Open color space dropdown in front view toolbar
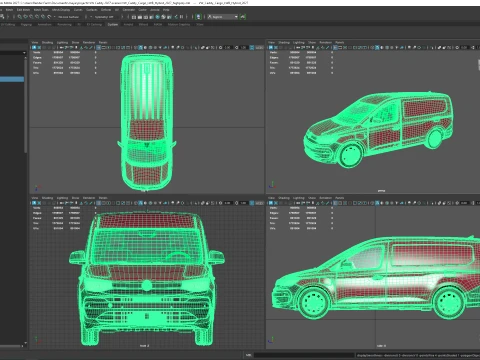The height and width of the screenshot is (360, 480). tap(260, 203)
